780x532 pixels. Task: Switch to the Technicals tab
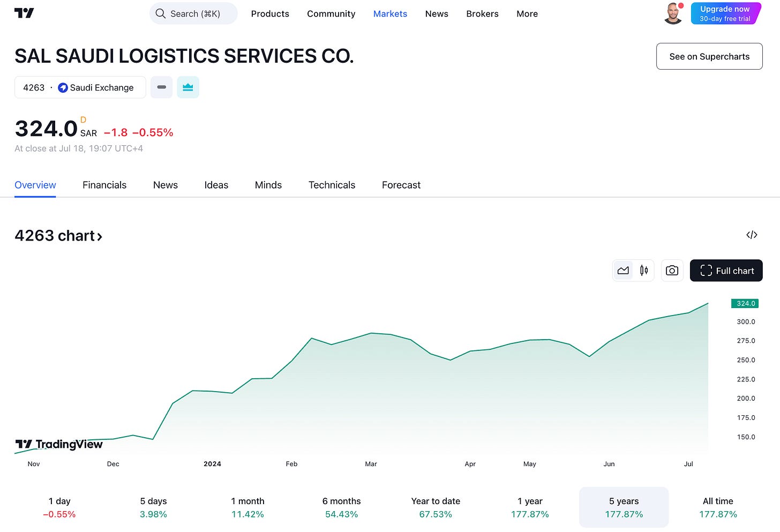click(332, 185)
